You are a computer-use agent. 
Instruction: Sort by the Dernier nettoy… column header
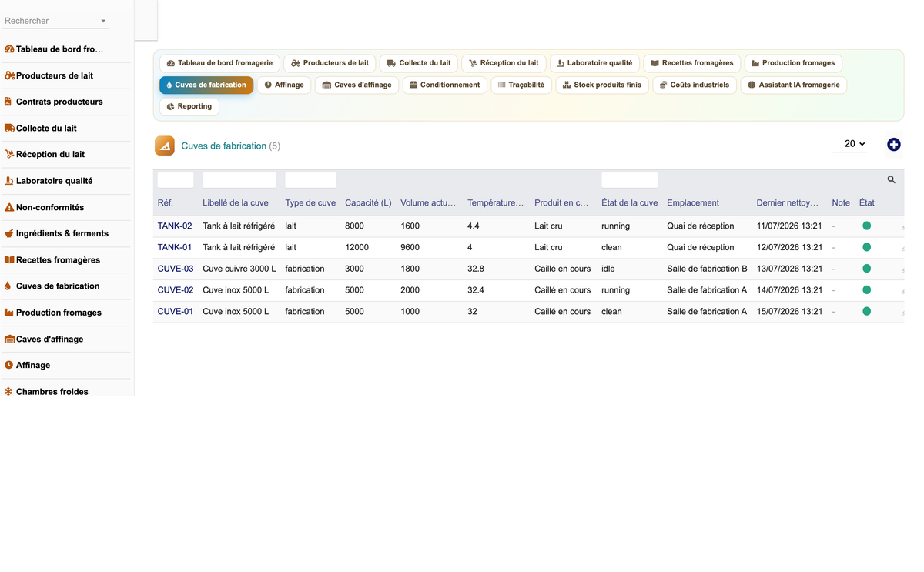[788, 203]
